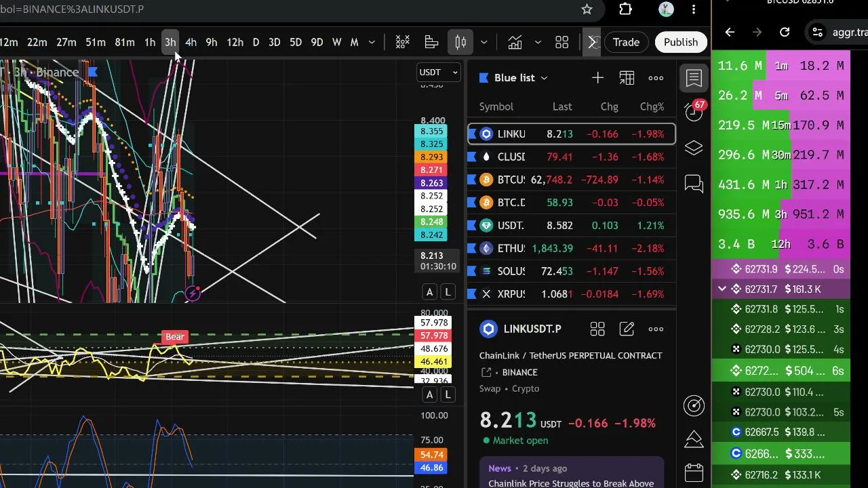Open Chrome's three-dot menu

[x=694, y=9]
